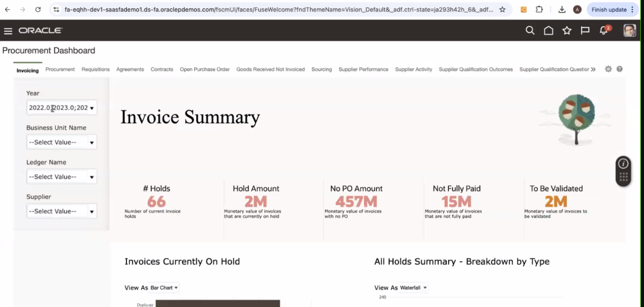Click the Oracle logo
Screen dimensions: 644x307
tap(40, 31)
